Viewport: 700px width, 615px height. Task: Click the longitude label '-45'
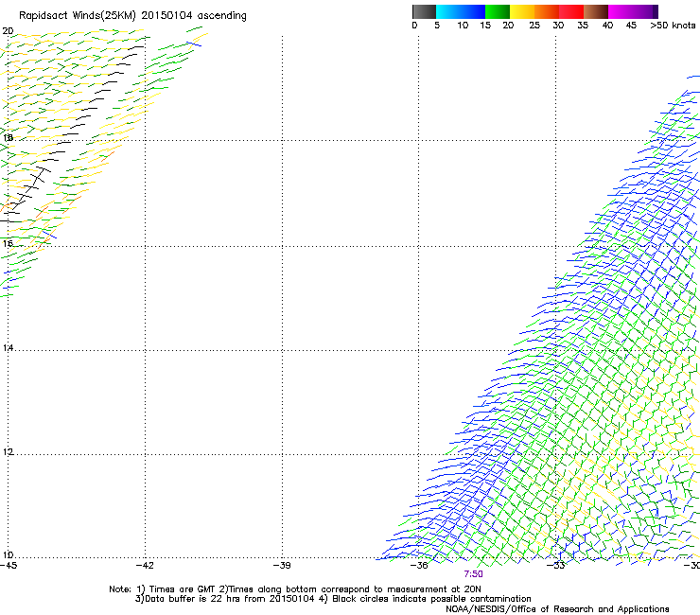click(x=9, y=566)
